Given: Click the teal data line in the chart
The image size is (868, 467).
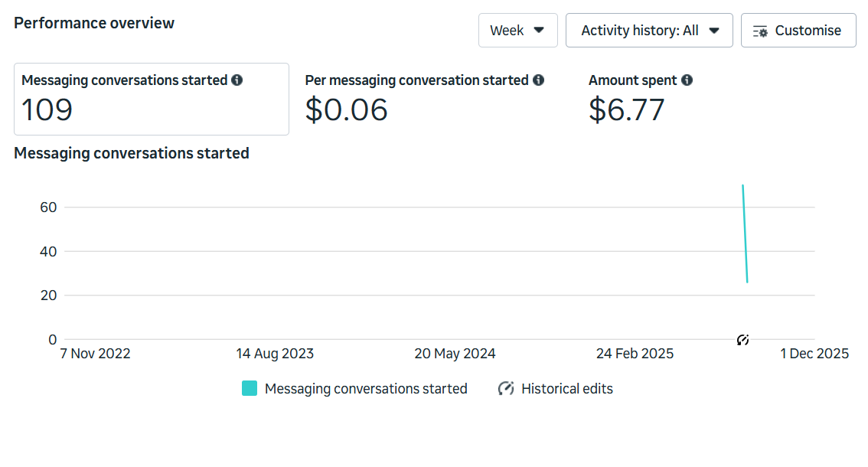Looking at the screenshot, I should point(745,233).
